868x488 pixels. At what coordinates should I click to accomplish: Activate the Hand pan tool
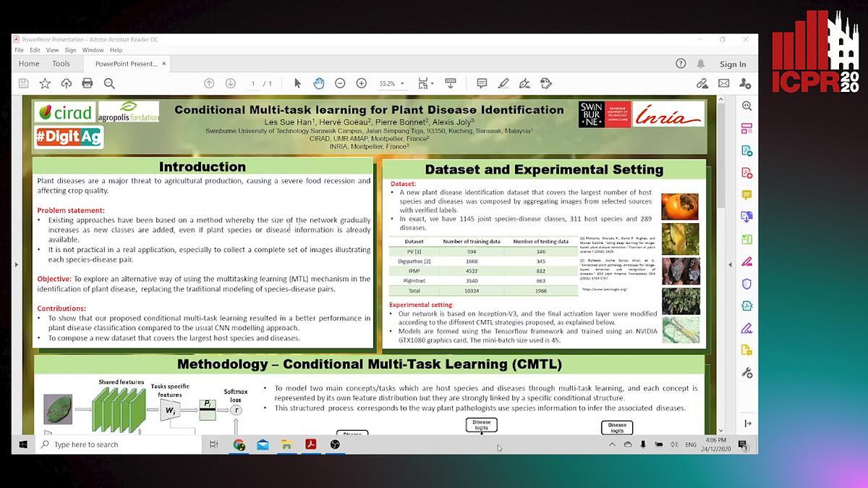319,83
